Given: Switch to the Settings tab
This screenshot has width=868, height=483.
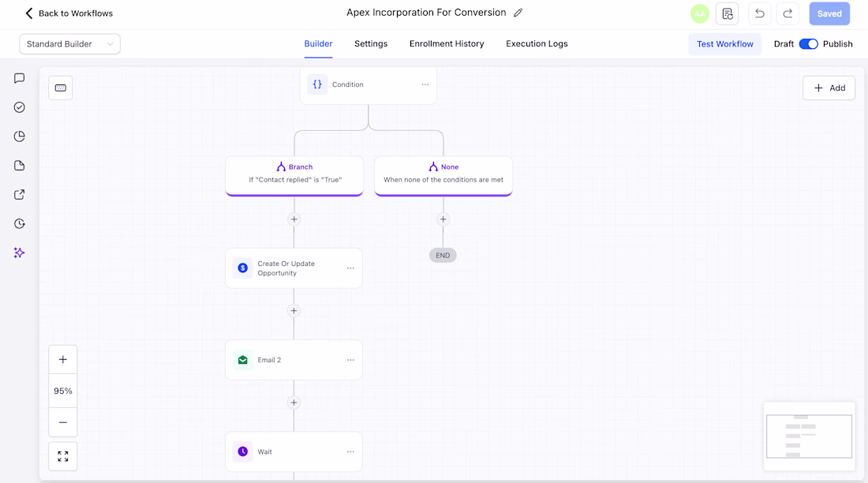Looking at the screenshot, I should pyautogui.click(x=371, y=43).
